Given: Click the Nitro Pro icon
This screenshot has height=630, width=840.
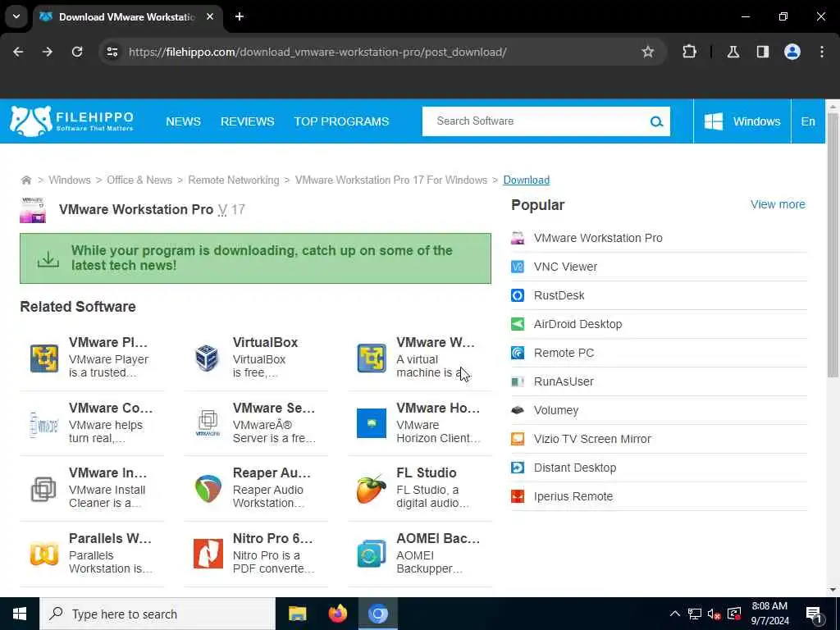Looking at the screenshot, I should pos(208,554).
